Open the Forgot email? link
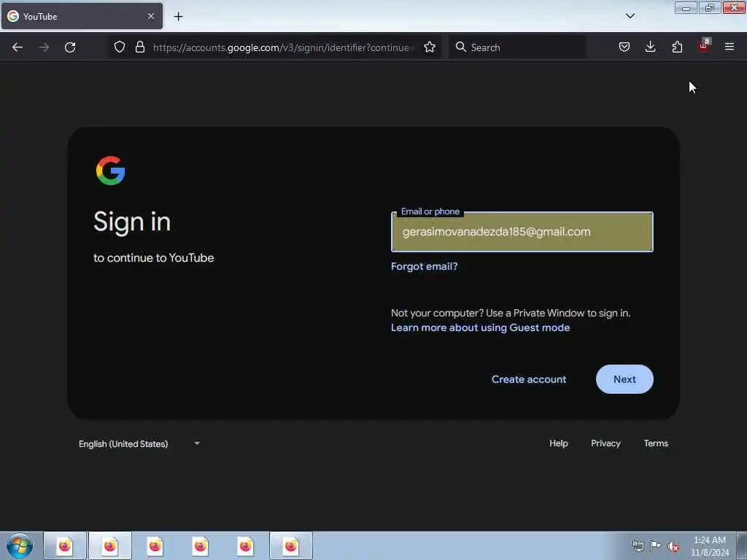 [x=424, y=267]
